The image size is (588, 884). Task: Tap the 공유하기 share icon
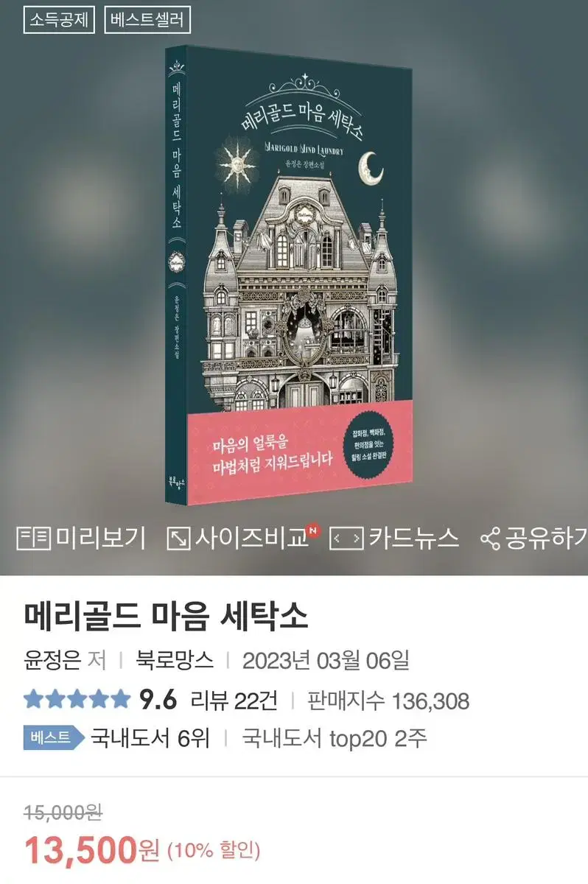(491, 539)
